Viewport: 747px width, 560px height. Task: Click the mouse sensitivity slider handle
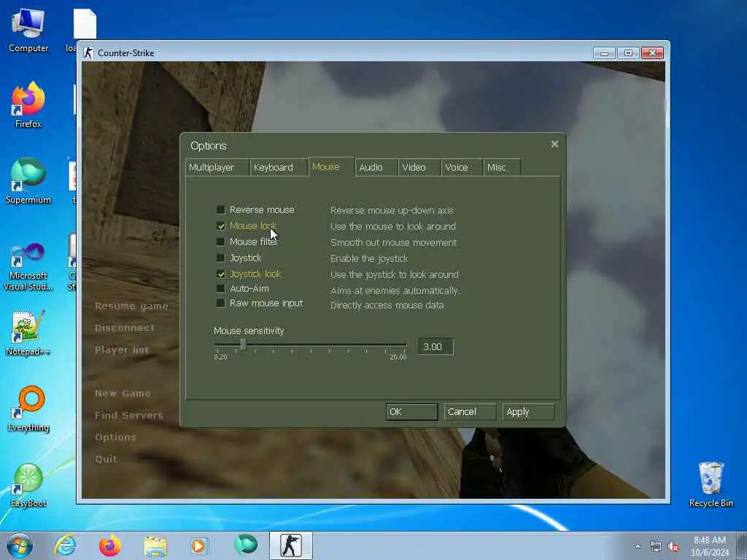[243, 344]
